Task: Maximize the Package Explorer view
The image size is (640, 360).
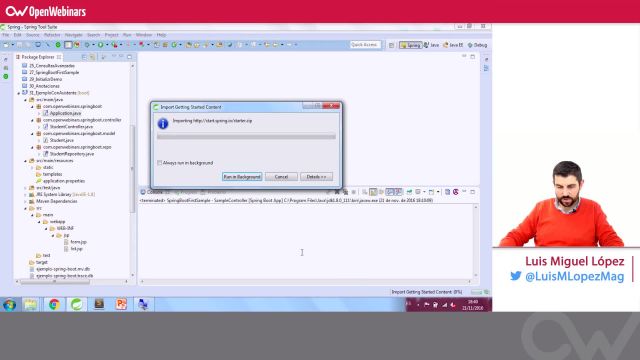Action: click(x=129, y=57)
